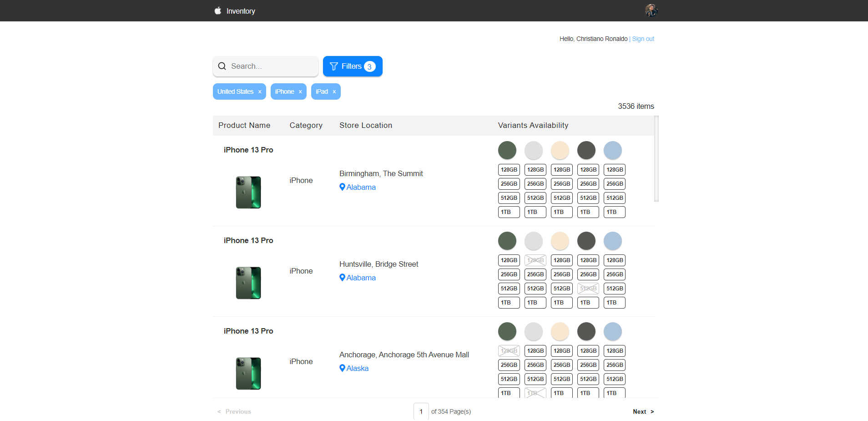Select blue color swatch in Anchorage row
The image size is (868, 421).
tap(613, 331)
